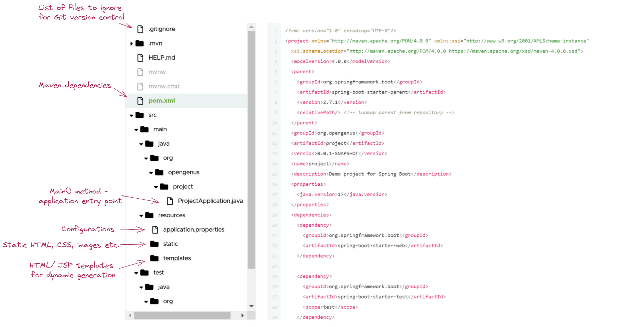This screenshot has height=327, width=644.
Task: Click the application.properties file icon
Action: point(155,230)
